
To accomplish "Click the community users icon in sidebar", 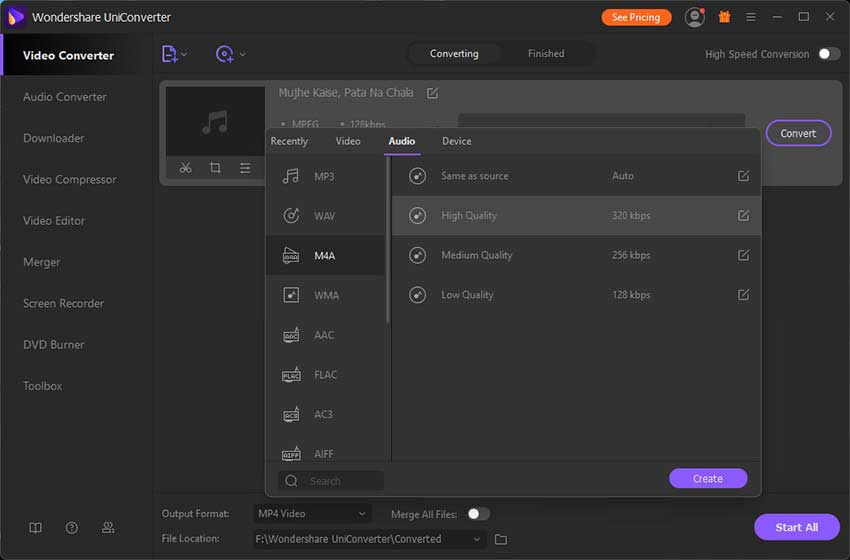I will click(108, 527).
